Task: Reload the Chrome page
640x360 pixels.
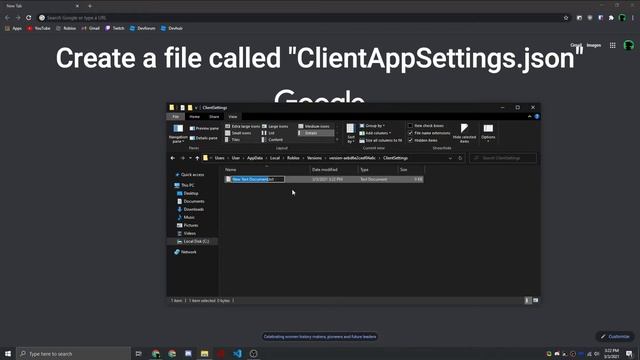Action: click(x=29, y=18)
